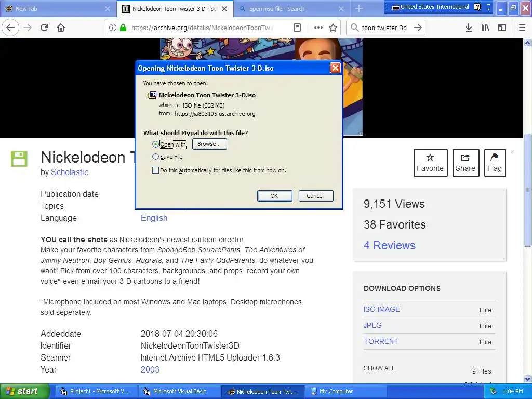
Task: Confirm the download dialog with OK
Action: 274,196
